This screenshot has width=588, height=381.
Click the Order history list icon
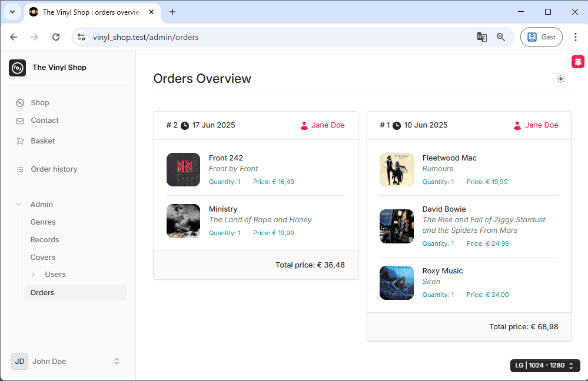click(20, 169)
